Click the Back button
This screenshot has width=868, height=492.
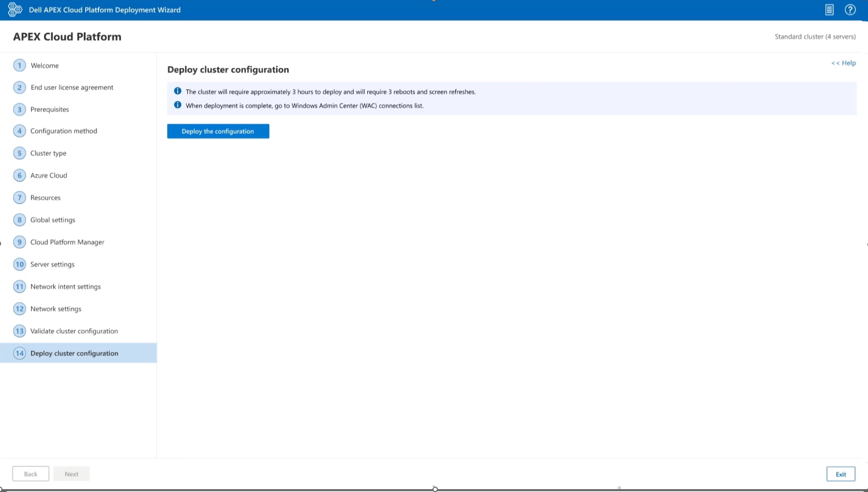31,474
